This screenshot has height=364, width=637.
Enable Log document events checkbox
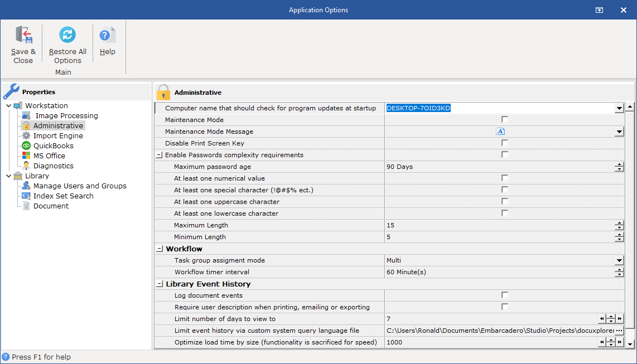[x=505, y=295]
